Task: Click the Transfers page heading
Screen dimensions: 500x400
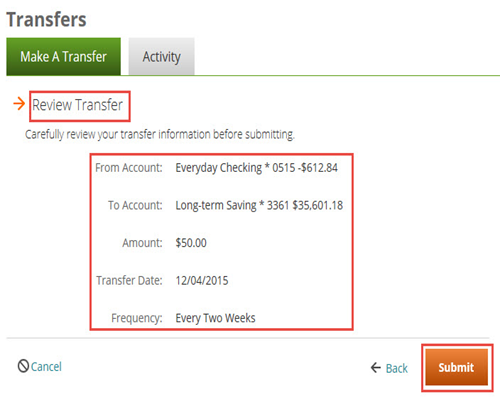Action: tap(46, 19)
